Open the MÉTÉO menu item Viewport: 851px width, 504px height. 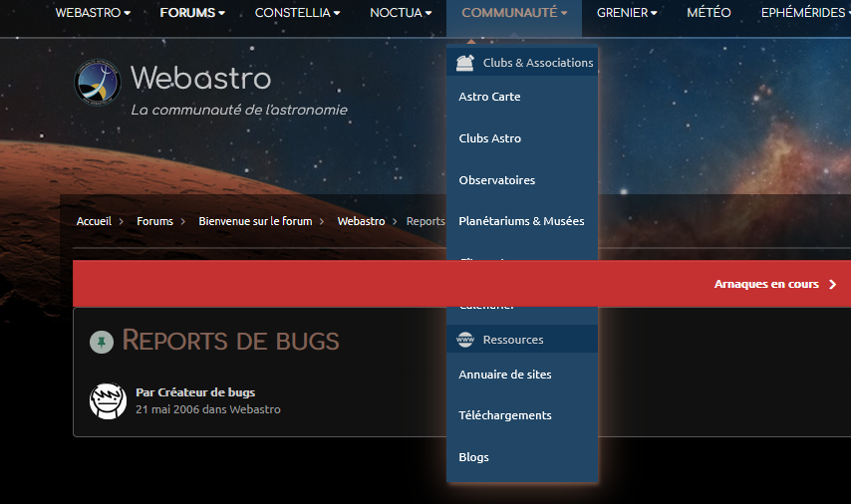click(709, 13)
